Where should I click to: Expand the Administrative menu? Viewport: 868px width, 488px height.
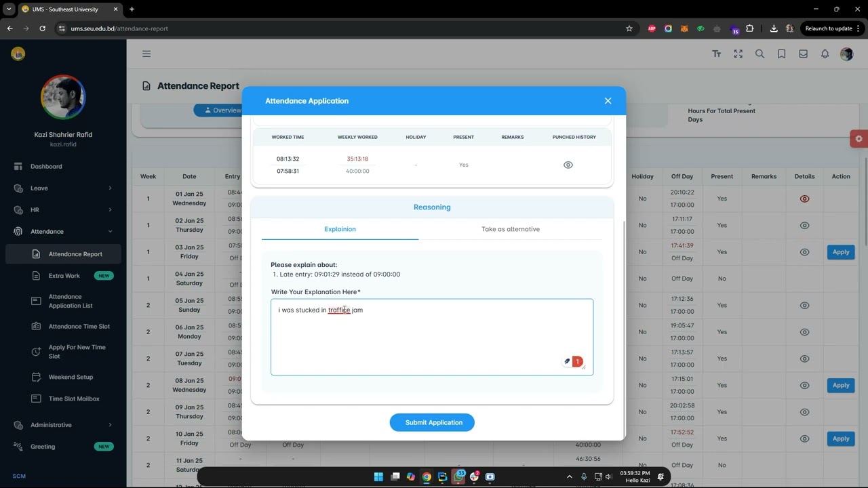coord(63,425)
